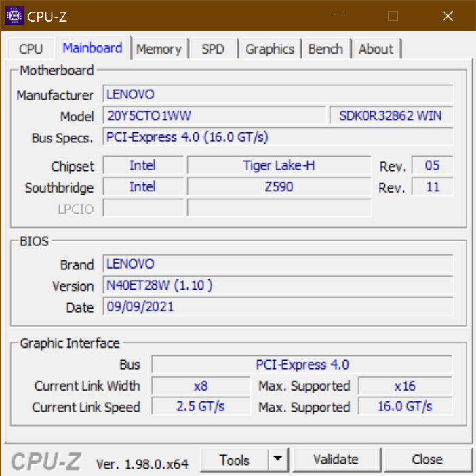The image size is (476, 476).
Task: Click the Manufacturer field showing LENOVO
Action: click(278, 94)
